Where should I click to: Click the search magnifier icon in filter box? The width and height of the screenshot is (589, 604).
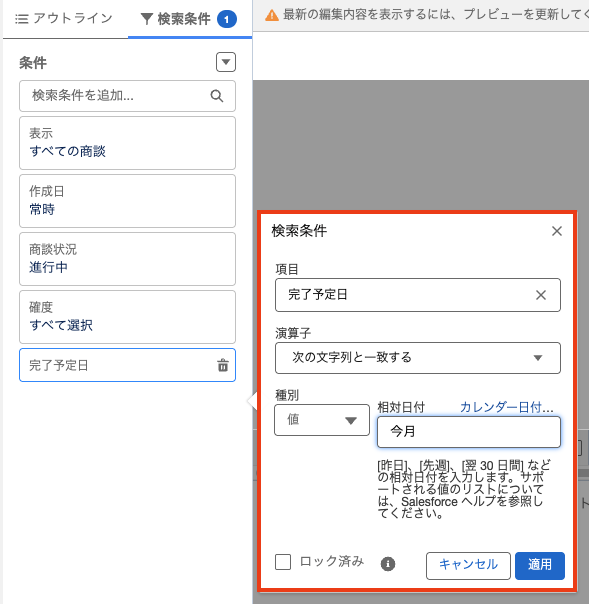pyautogui.click(x=217, y=96)
